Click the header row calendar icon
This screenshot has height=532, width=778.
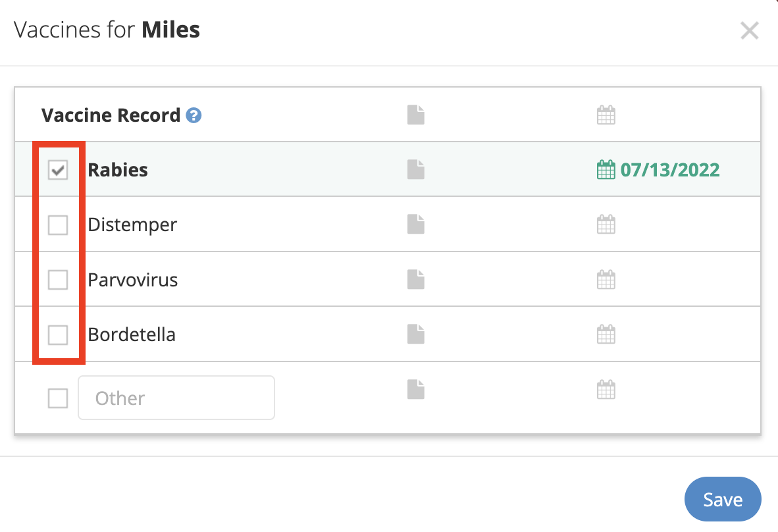pos(606,115)
